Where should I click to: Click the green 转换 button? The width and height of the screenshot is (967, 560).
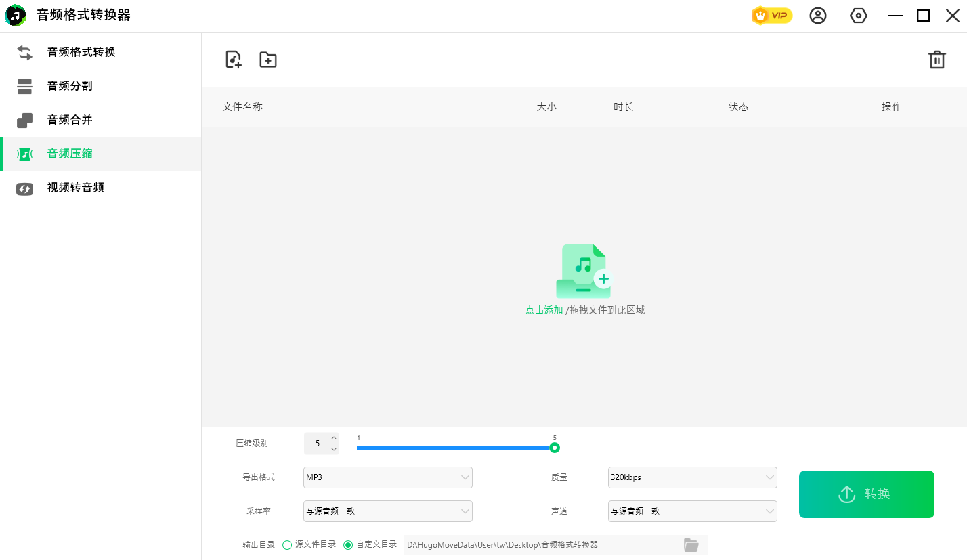click(866, 494)
